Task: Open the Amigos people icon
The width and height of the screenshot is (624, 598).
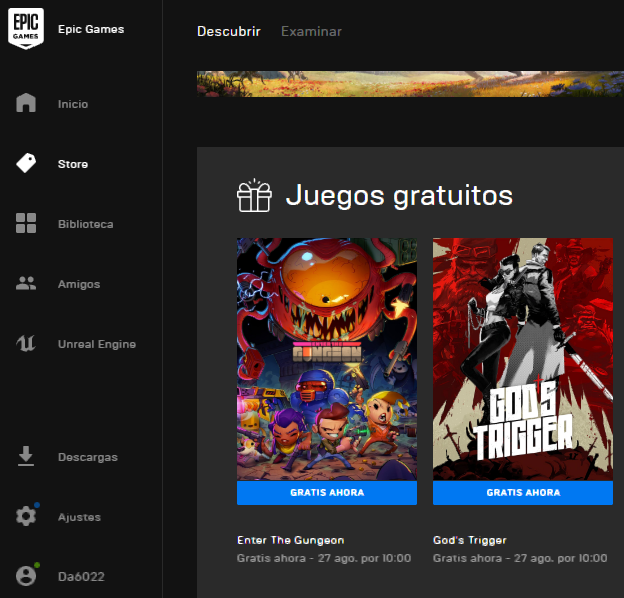Action: (x=26, y=283)
